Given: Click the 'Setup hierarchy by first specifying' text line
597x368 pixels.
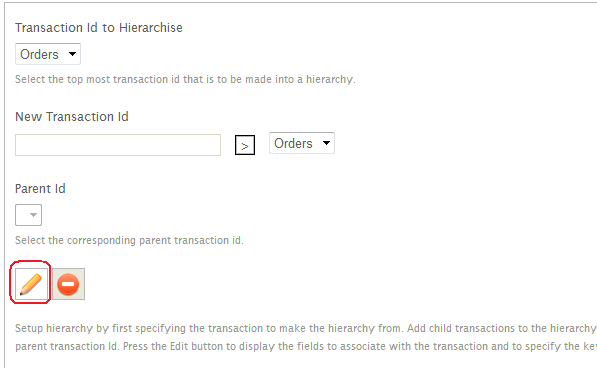Looking at the screenshot, I should pyautogui.click(x=305, y=328).
